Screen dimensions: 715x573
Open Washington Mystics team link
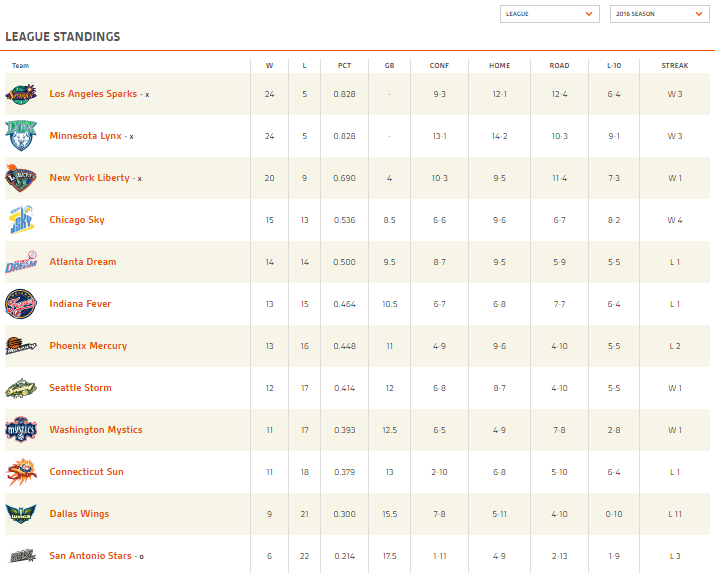[x=96, y=429]
